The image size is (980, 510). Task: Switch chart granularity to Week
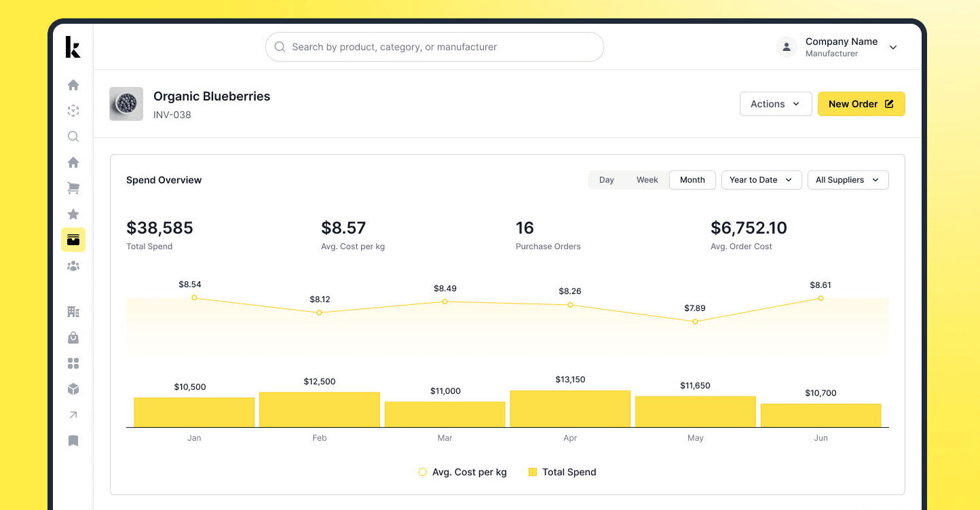click(x=647, y=180)
